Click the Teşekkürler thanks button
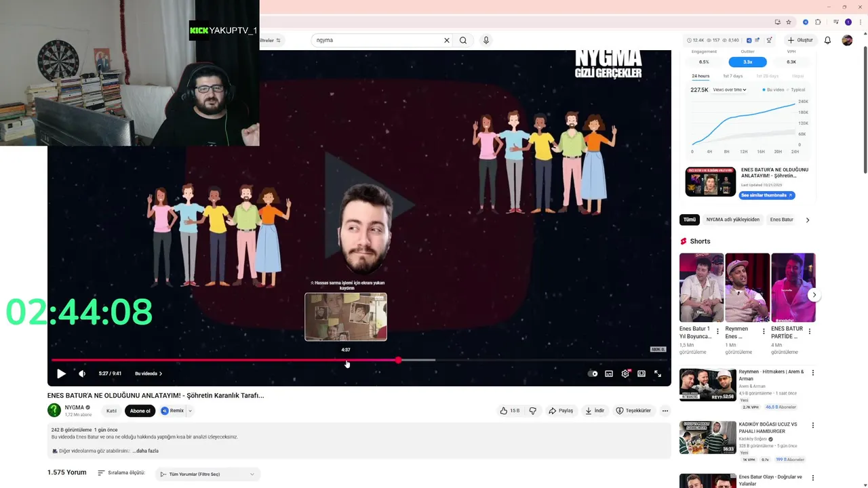 [x=633, y=411]
